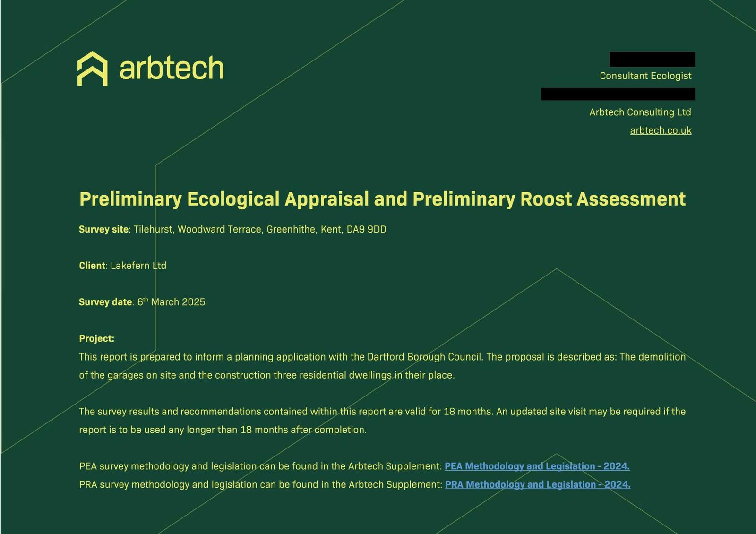Click the long redacted bar above Arbtech Consulting
Viewport: 756px width, 534px height.
tap(618, 94)
